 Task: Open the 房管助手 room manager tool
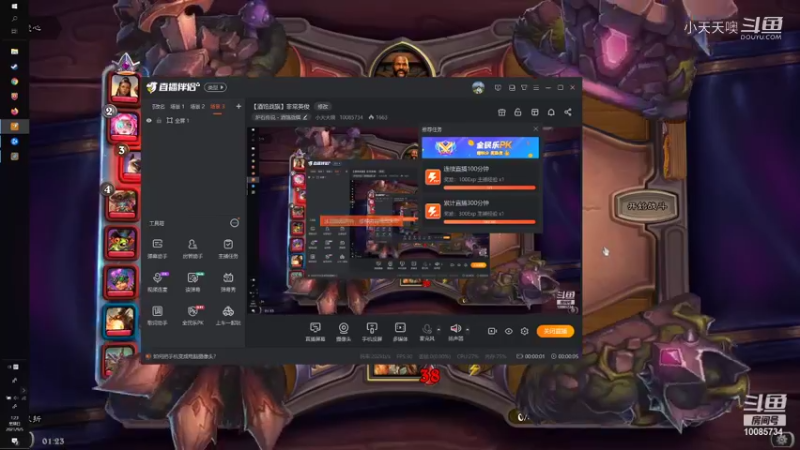[x=192, y=249]
